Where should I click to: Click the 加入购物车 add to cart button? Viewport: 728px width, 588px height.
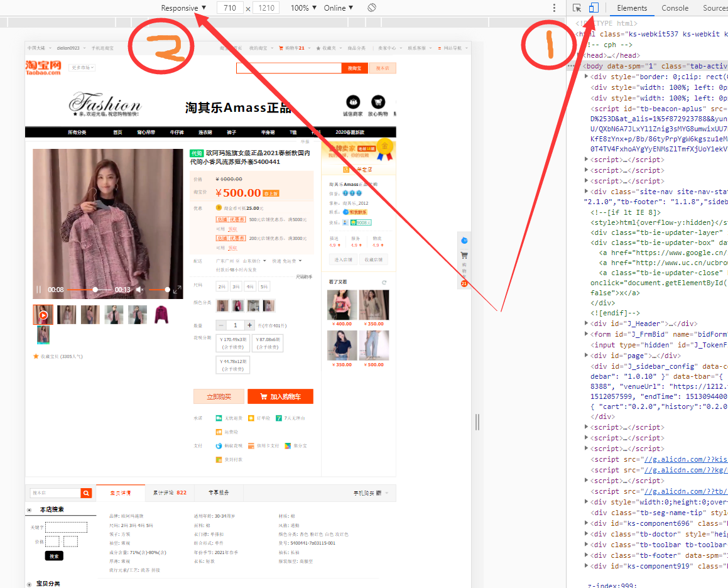coord(280,396)
